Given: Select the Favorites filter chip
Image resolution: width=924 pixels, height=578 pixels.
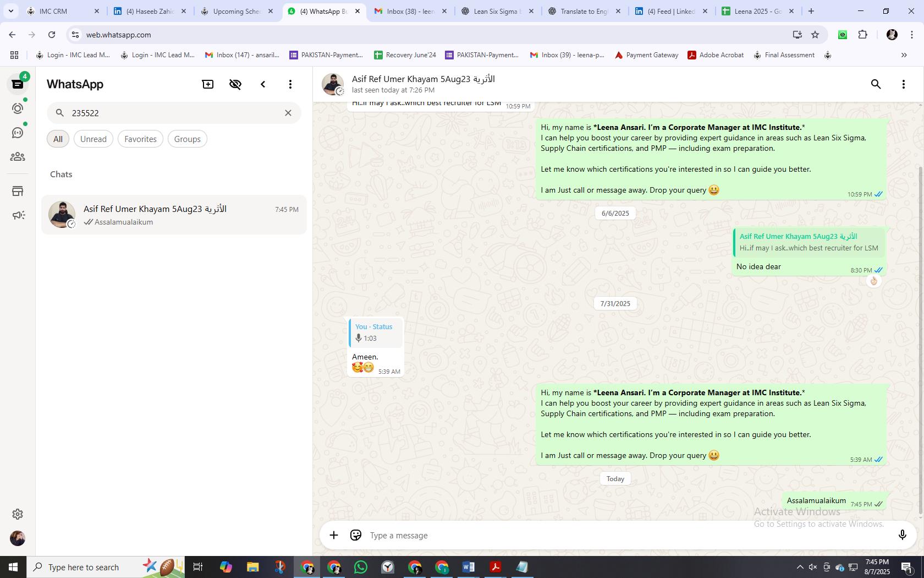Looking at the screenshot, I should tap(140, 139).
